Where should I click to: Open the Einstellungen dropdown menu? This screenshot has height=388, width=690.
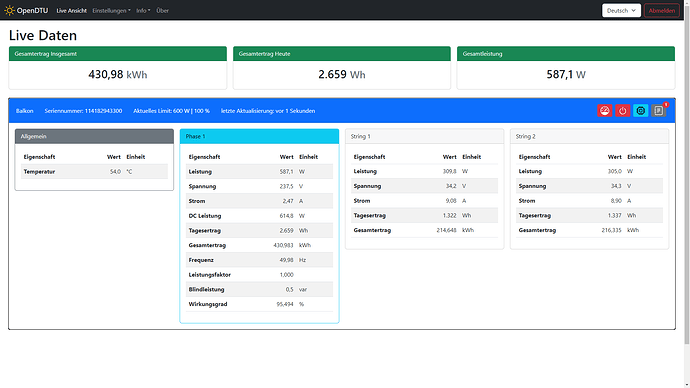pos(111,11)
